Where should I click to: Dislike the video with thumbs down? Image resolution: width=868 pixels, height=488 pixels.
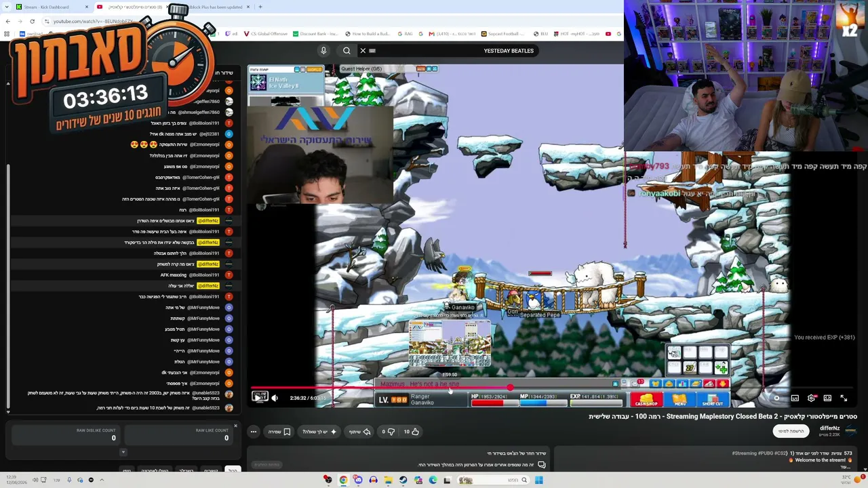coord(389,432)
